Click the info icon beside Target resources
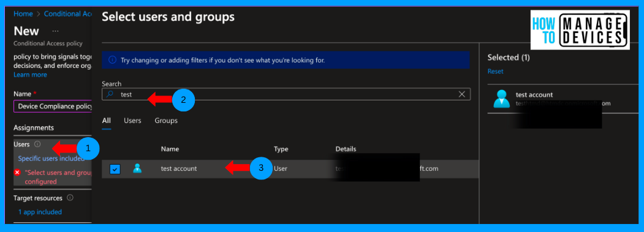Viewport: 644px width, 232px height. click(x=70, y=198)
